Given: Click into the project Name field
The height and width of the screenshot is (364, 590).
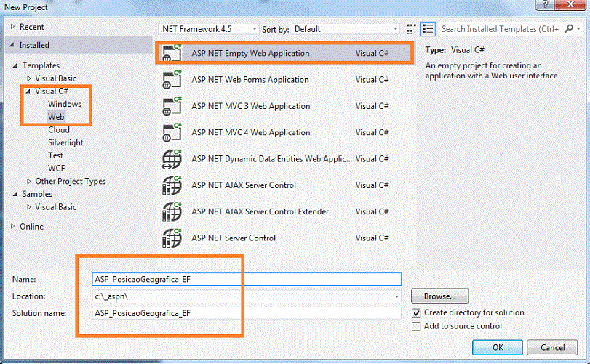Looking at the screenshot, I should point(247,279).
